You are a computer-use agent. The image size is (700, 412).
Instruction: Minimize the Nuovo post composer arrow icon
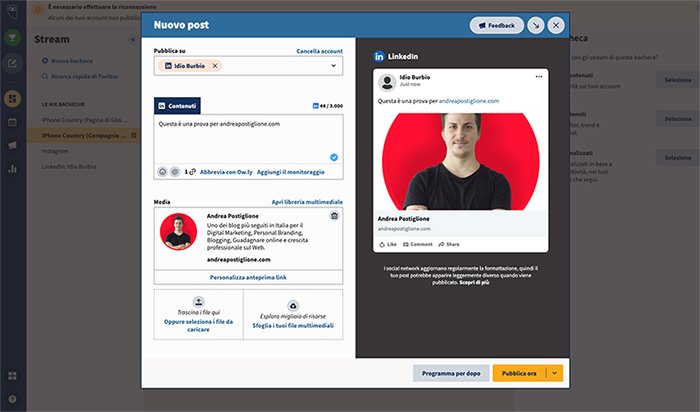[536, 25]
